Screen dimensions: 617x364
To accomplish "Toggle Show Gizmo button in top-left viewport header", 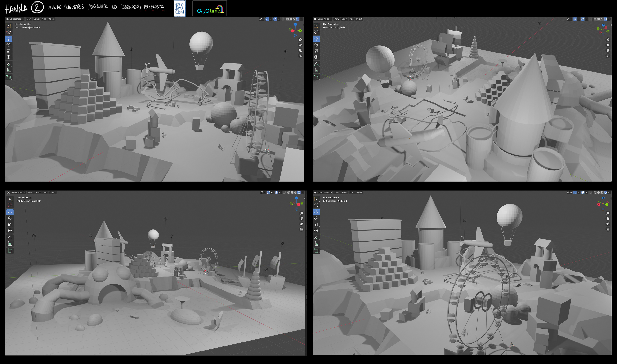I will pos(267,19).
